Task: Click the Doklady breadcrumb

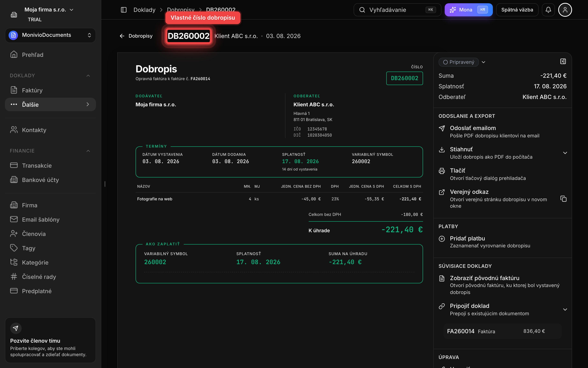Action: (x=144, y=10)
